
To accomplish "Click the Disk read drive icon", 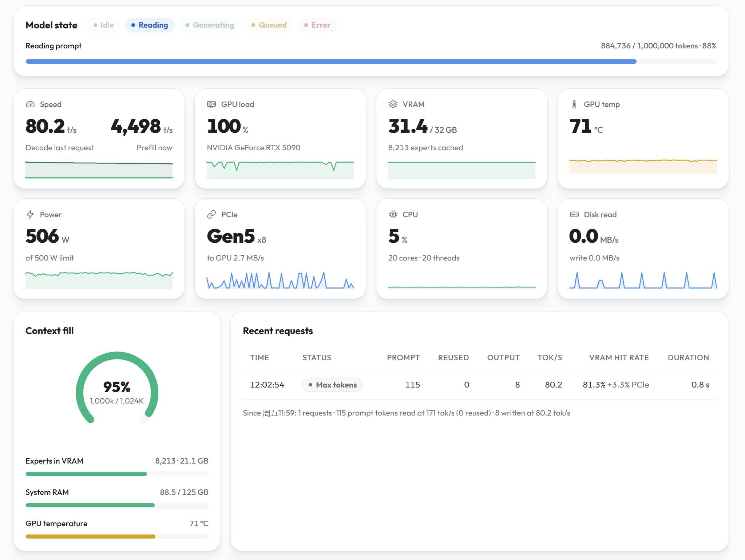I will point(574,215).
